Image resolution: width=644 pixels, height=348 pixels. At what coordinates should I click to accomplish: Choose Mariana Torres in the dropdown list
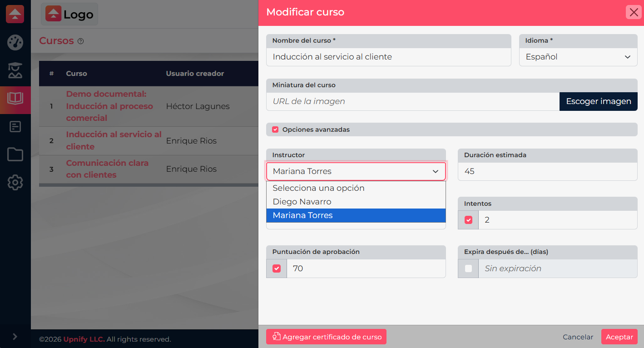tap(356, 215)
